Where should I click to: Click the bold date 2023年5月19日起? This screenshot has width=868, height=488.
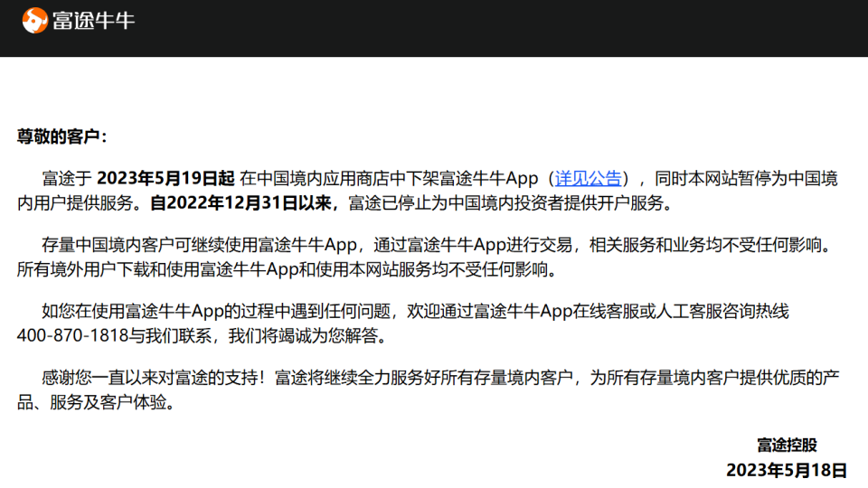point(165,178)
